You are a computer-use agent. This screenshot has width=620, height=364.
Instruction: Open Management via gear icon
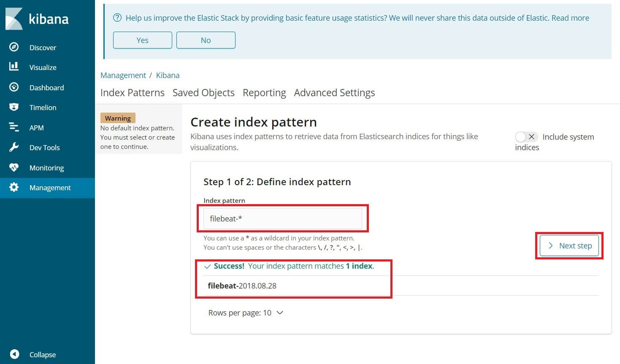(14, 187)
